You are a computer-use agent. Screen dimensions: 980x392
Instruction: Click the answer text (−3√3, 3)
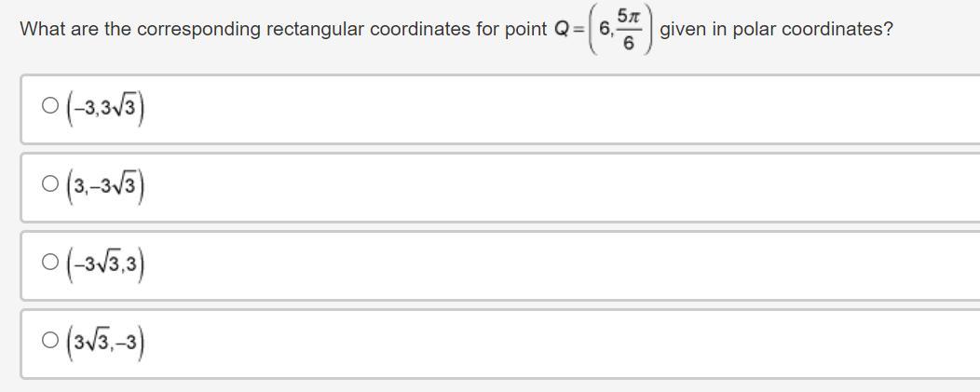(105, 265)
